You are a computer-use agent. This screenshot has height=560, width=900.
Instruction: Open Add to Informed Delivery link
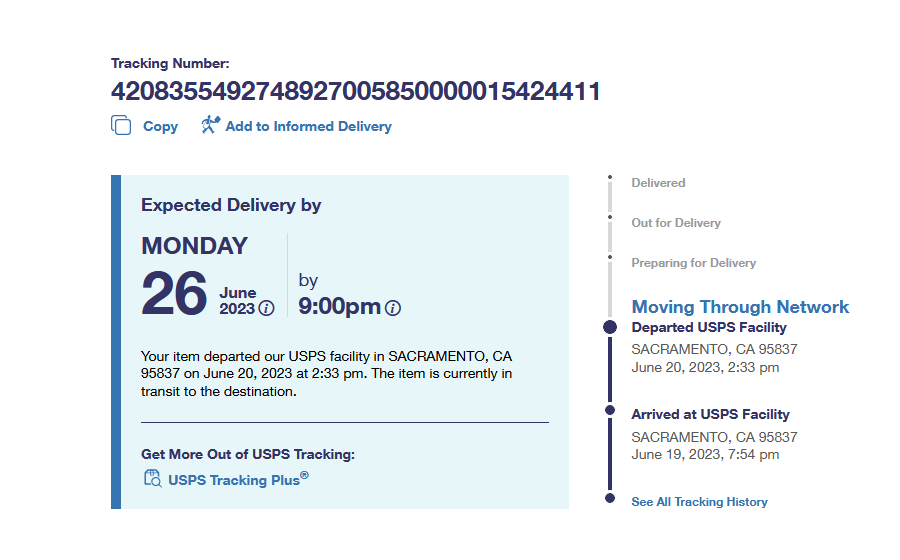[308, 127]
